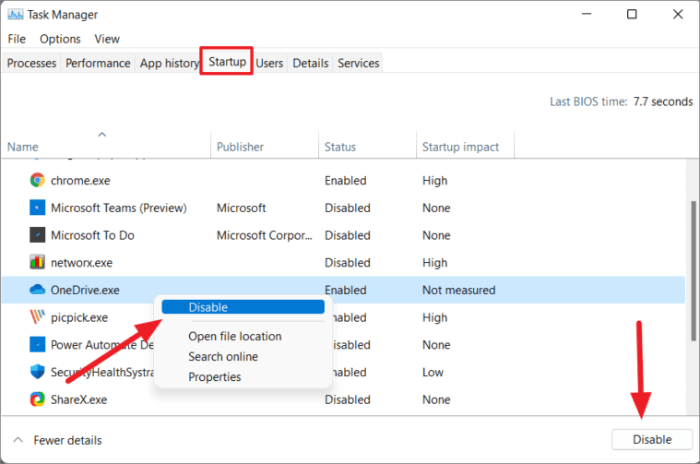Open the Options menu

point(60,39)
